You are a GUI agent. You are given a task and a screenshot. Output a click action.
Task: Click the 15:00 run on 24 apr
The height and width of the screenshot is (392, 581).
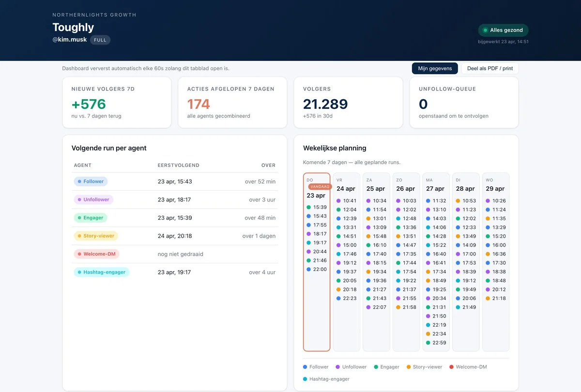click(x=347, y=245)
